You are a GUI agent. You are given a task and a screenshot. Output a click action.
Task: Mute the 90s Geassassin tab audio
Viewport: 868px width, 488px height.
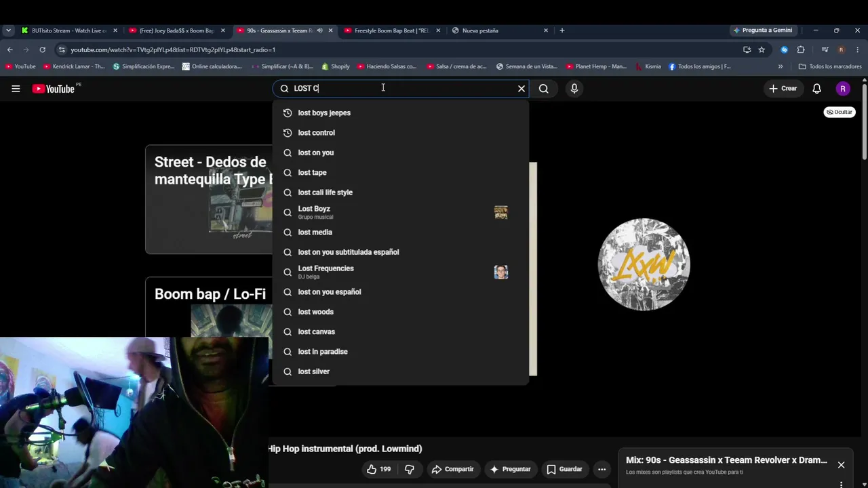click(x=319, y=30)
